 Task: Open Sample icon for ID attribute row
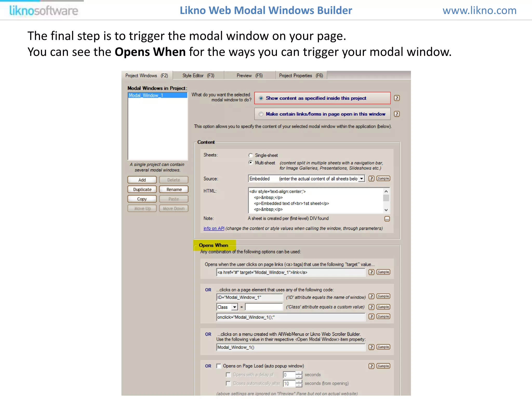(383, 296)
